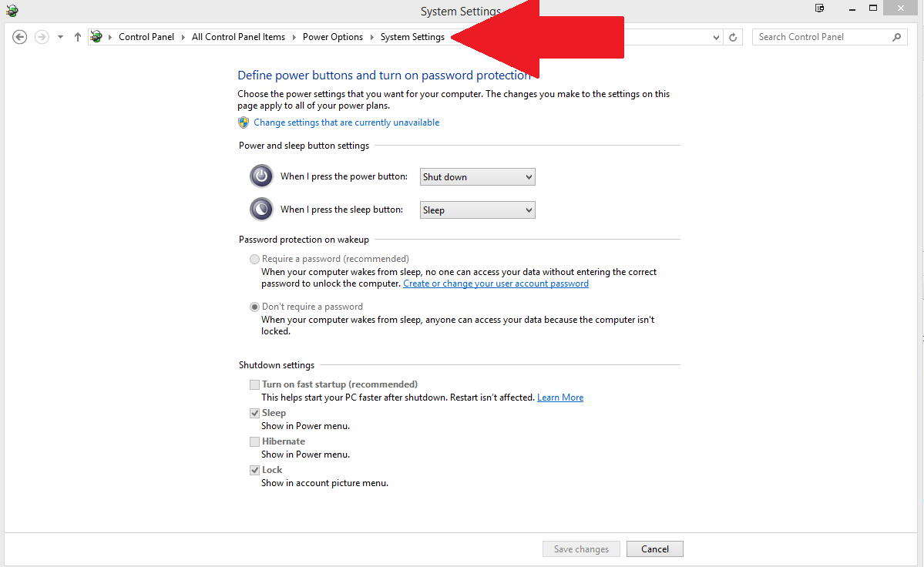The height and width of the screenshot is (567, 924).
Task: Open the recent locations dropdown arrow
Action: click(60, 37)
